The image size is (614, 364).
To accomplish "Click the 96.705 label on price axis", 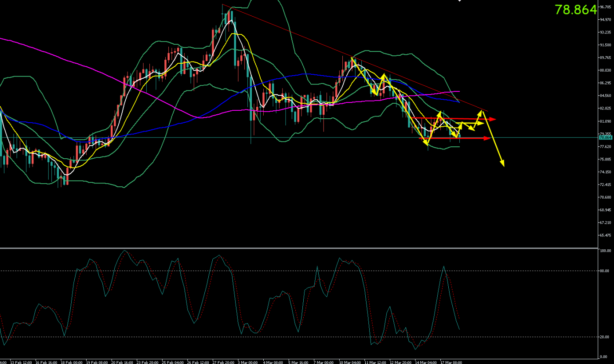I will coord(605,7).
